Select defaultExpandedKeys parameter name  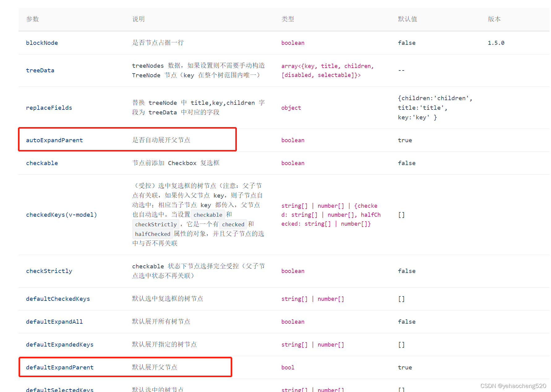click(x=60, y=344)
